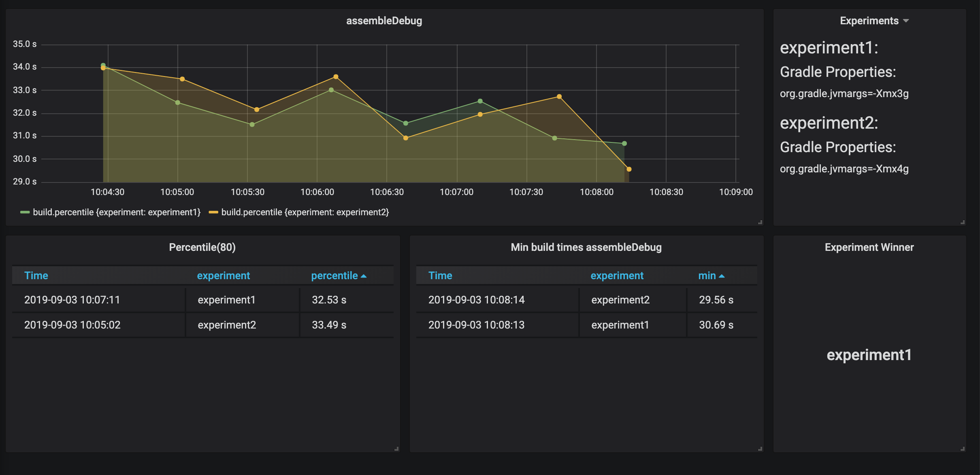The image size is (980, 475).
Task: Open the Percentile(80) panel title menu
Action: click(x=202, y=247)
